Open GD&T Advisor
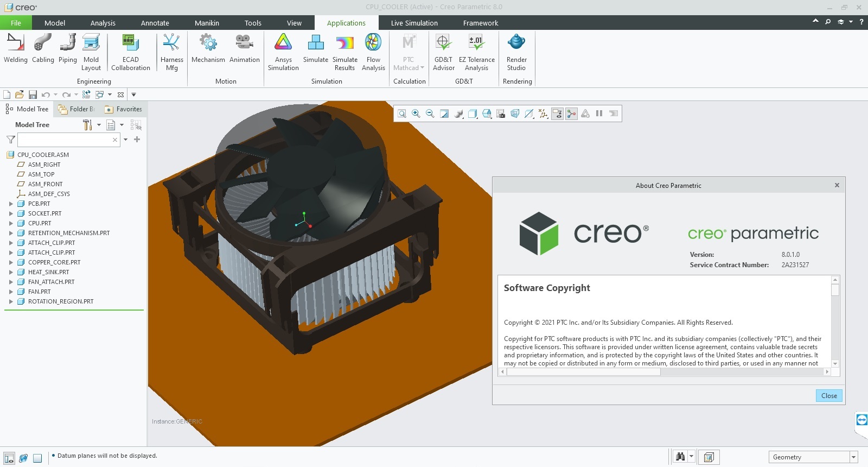The image size is (868, 467). (x=443, y=52)
